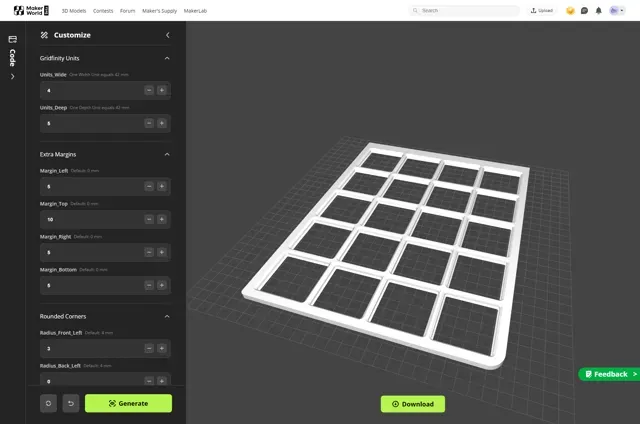Viewport: 640px width, 424px height.
Task: Click the reset parameters circle button
Action: pyautogui.click(x=49, y=404)
